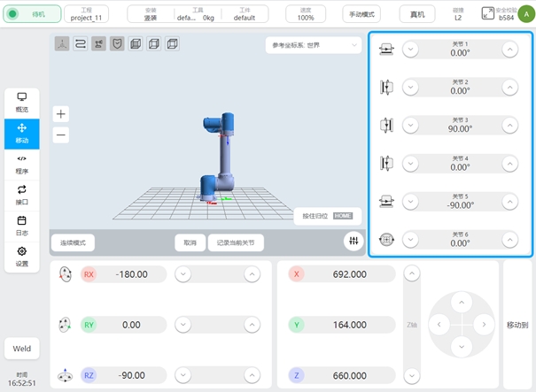Image resolution: width=536 pixels, height=392 pixels.
Task: Open 设置 (settings) in sidebar
Action: coord(22,257)
